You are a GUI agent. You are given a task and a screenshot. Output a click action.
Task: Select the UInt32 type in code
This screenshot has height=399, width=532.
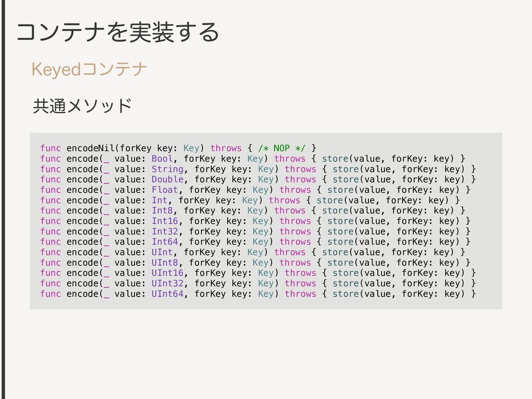click(x=167, y=283)
